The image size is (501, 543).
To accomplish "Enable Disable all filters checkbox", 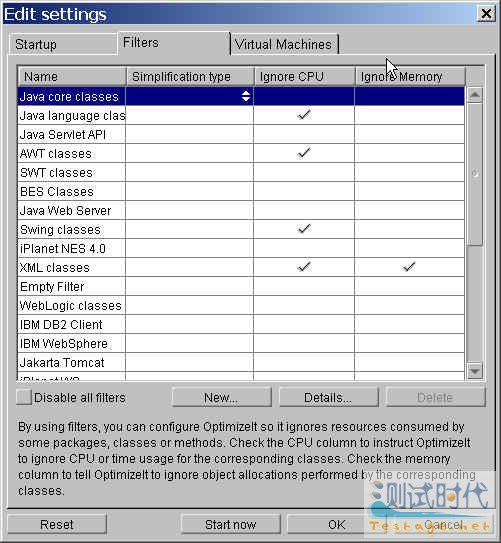I will [x=24, y=397].
